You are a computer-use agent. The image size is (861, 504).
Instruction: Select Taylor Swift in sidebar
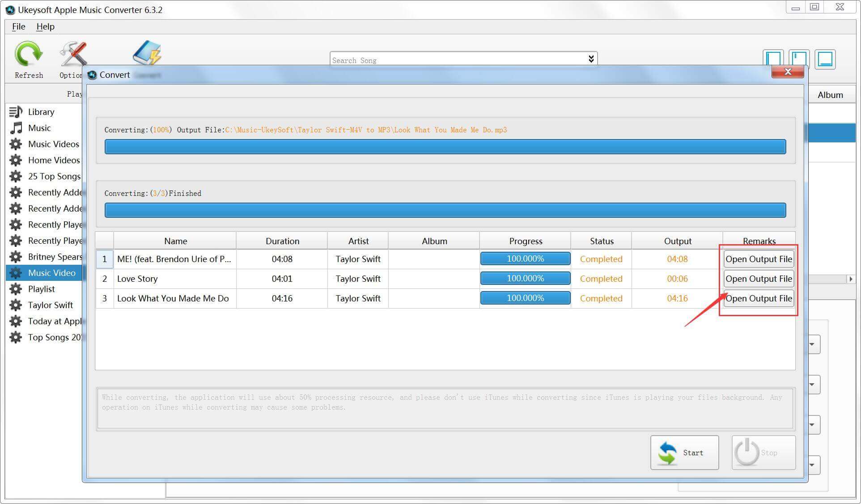(x=49, y=305)
